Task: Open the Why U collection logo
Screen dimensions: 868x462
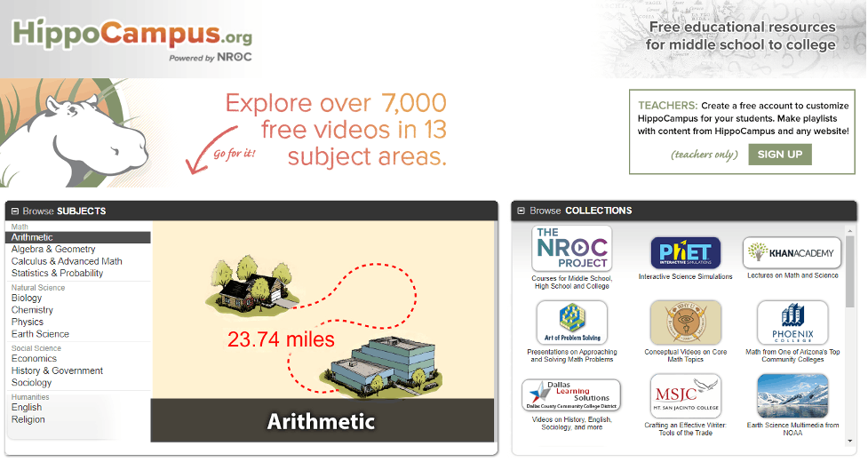Action: [x=685, y=323]
